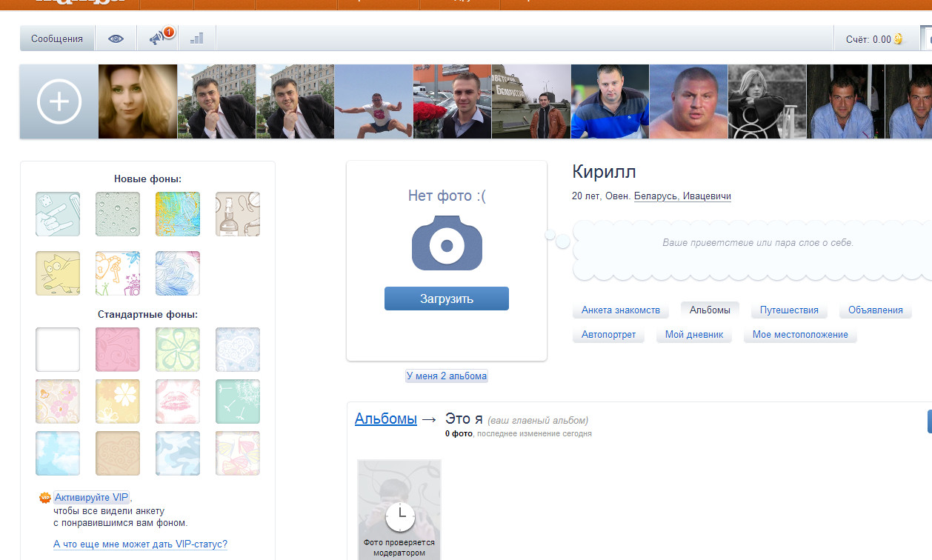Open the Автопортрет tab

tap(609, 335)
